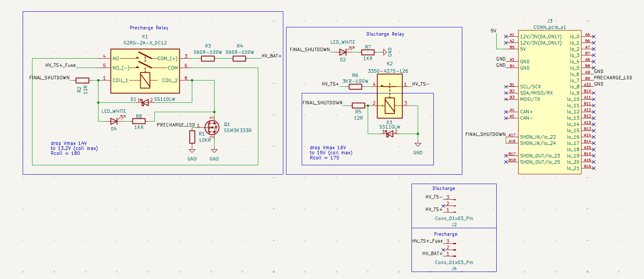644x279 pixels.
Task: Select no-connect marker on pin A6
Action: coord(594,37)
